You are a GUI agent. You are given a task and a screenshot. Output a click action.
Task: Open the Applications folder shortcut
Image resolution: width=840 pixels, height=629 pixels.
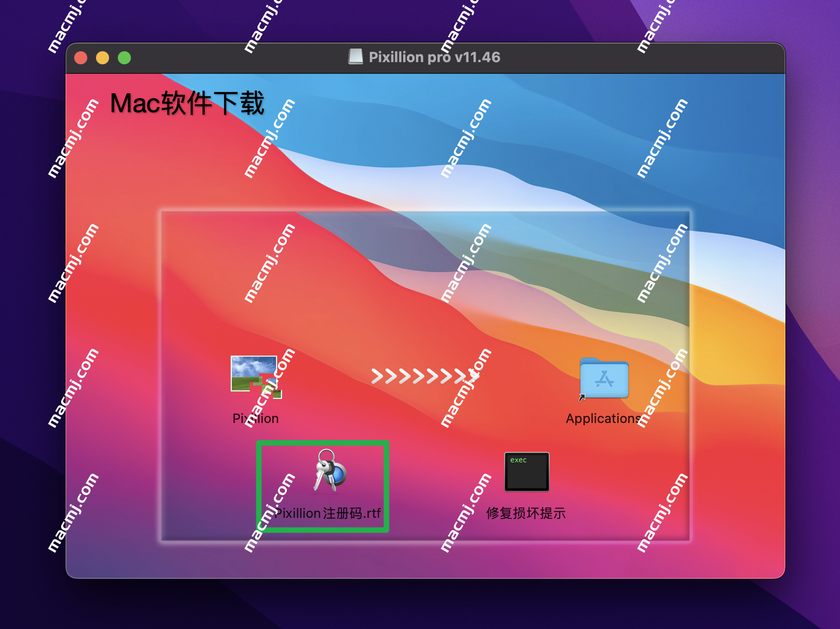click(x=604, y=378)
